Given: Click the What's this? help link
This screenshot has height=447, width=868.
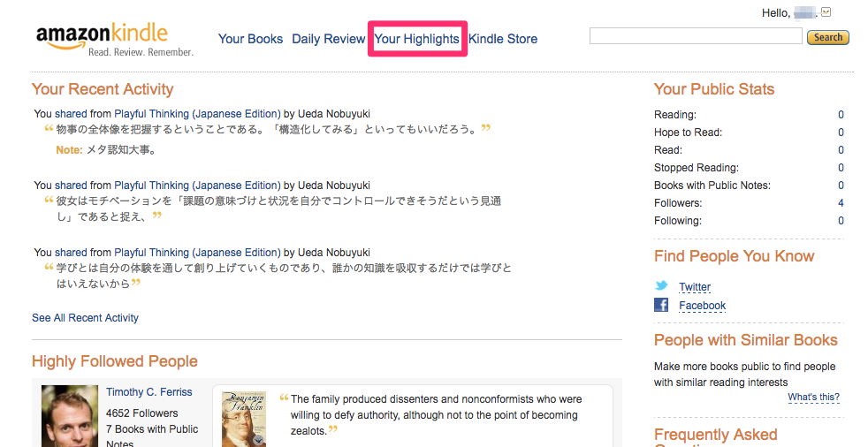Looking at the screenshot, I should pyautogui.click(x=813, y=398).
